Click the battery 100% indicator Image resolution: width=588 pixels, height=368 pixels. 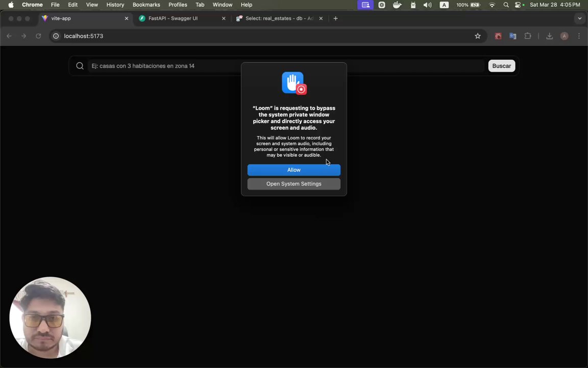(468, 5)
